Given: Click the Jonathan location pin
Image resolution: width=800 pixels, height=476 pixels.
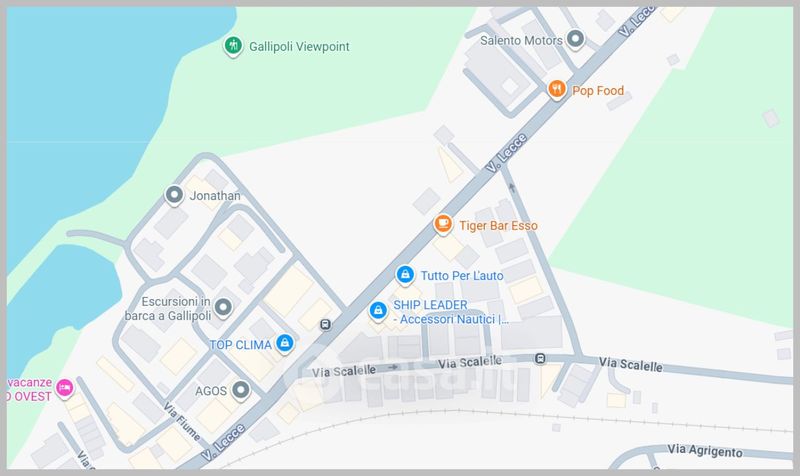Looking at the screenshot, I should [x=174, y=195].
